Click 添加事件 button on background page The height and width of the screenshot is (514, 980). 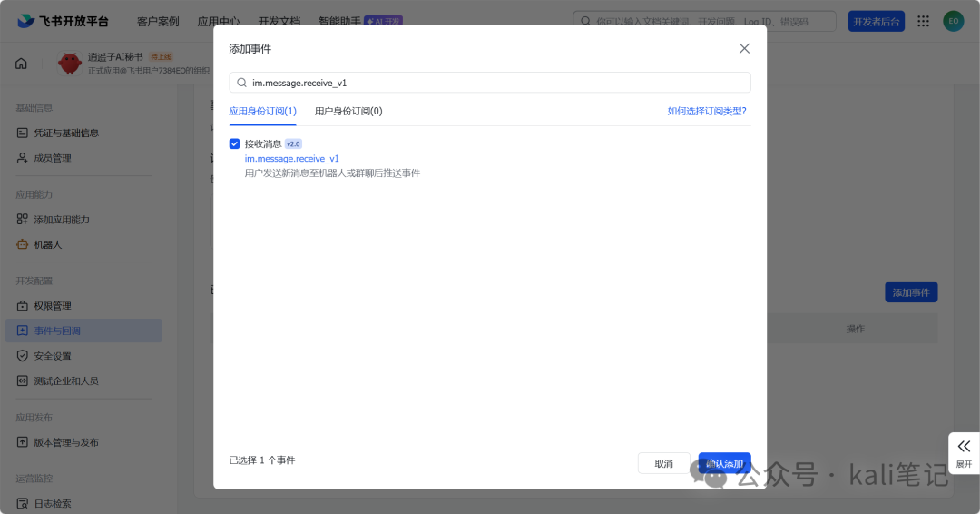pyautogui.click(x=911, y=292)
